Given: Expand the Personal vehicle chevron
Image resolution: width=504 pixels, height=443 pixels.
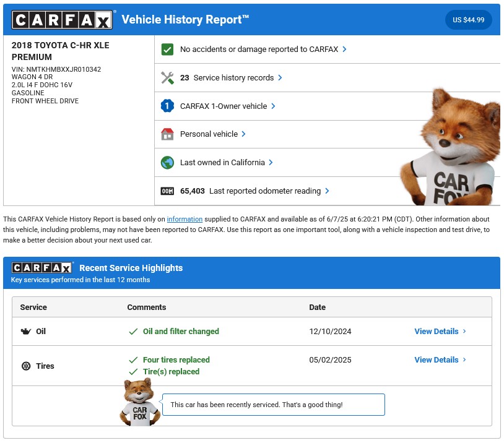Looking at the screenshot, I should [244, 134].
